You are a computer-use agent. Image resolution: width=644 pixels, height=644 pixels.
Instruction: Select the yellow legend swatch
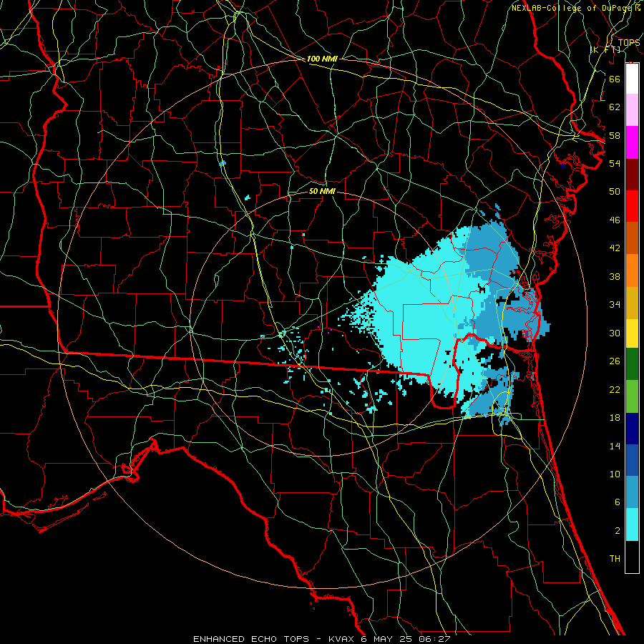tap(632, 333)
